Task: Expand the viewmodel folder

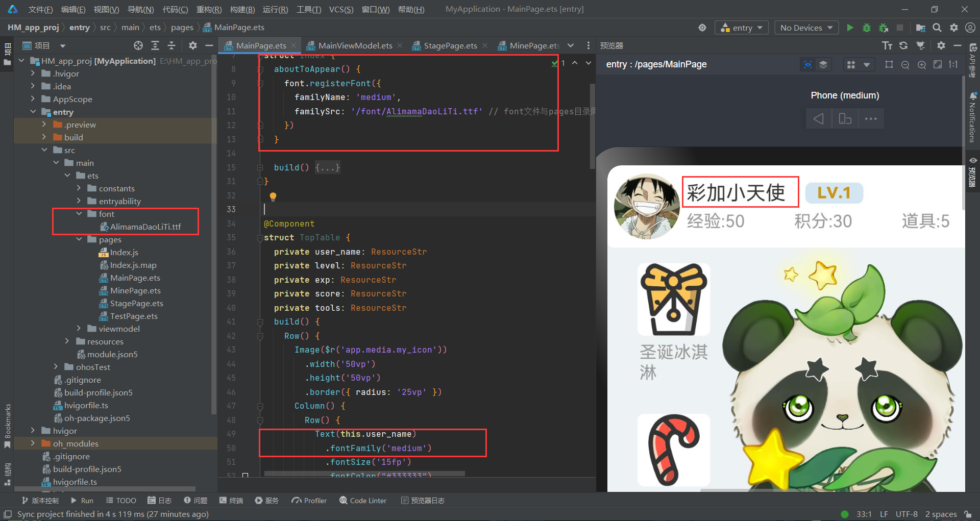Action: coord(79,329)
